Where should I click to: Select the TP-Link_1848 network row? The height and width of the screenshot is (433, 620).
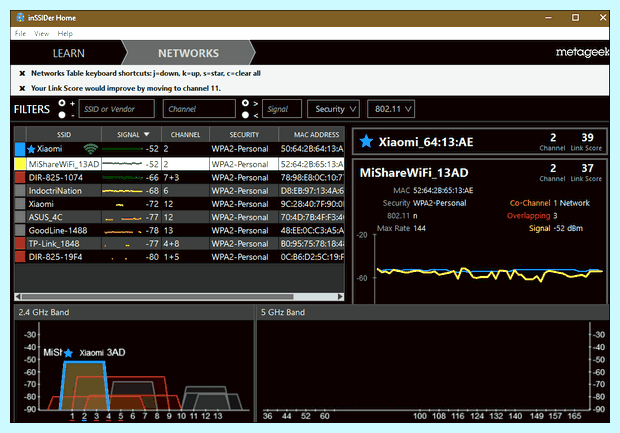[x=180, y=244]
